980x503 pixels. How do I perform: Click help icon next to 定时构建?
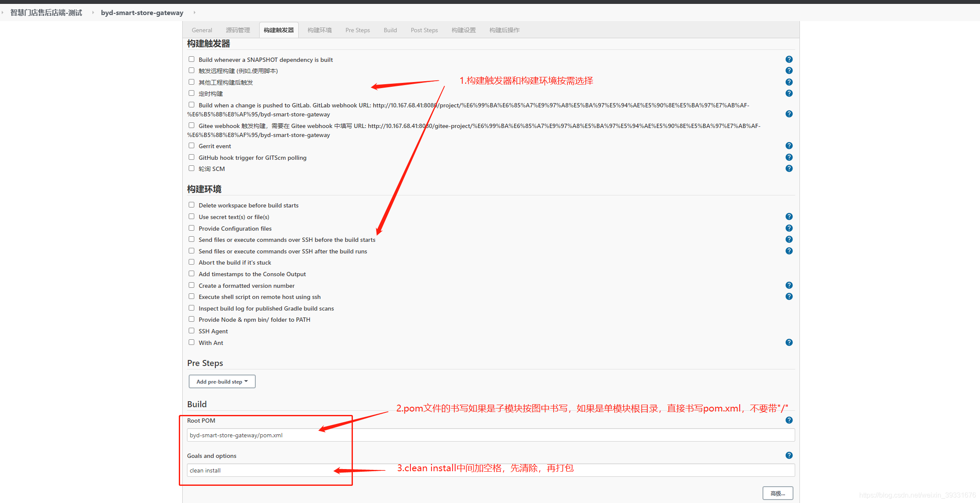tap(789, 93)
